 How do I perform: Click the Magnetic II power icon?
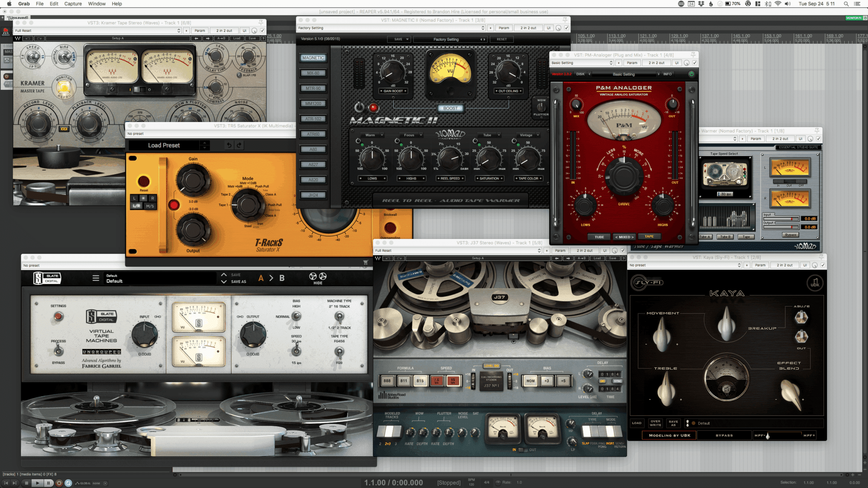coord(359,107)
